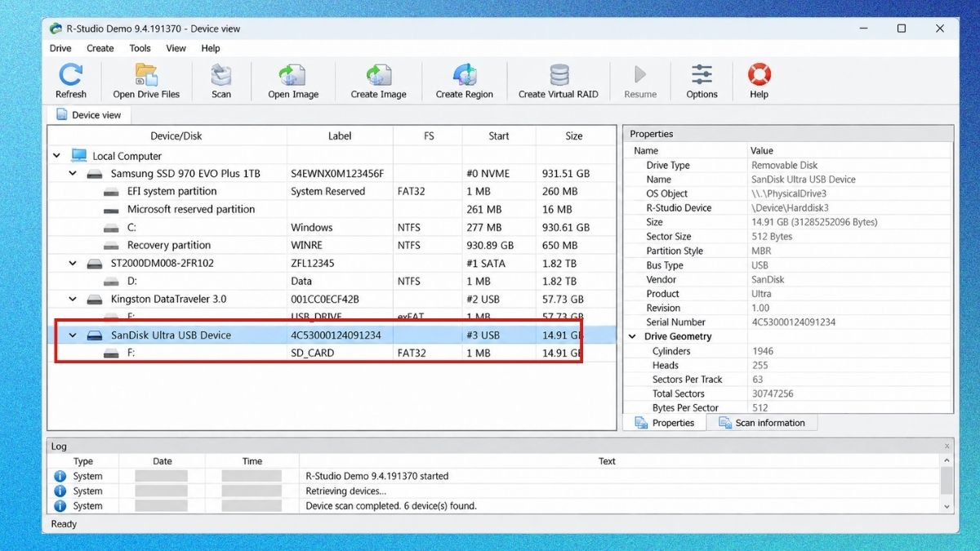The image size is (980, 551).
Task: Click the 'WINRE' label cell
Action: coord(306,246)
